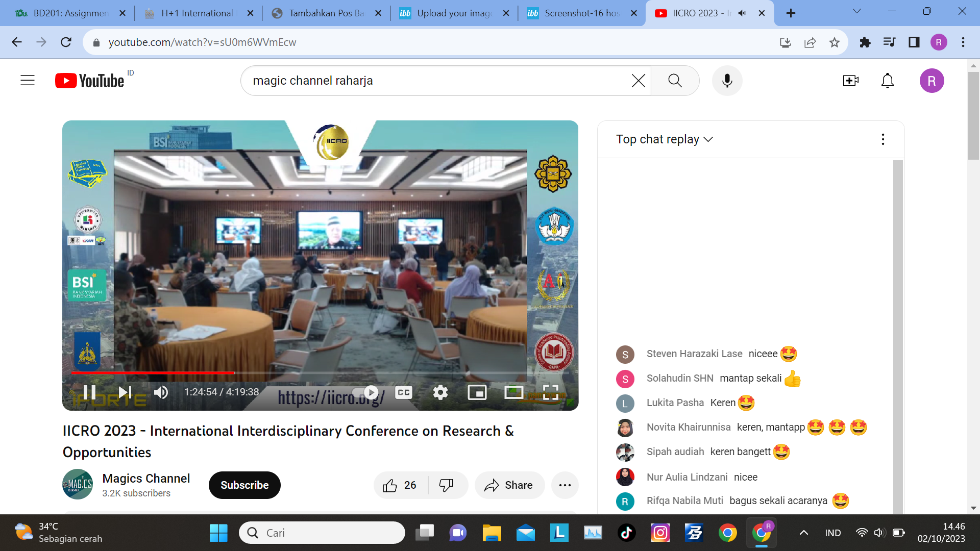Go to YouTube home via logo

pos(89,81)
